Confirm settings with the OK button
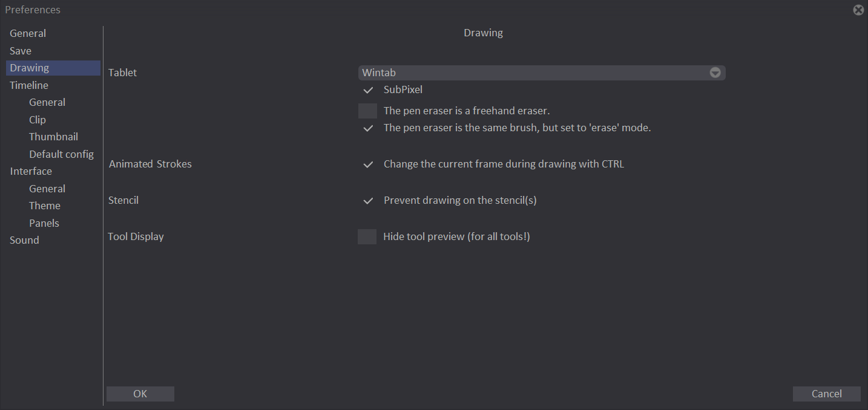This screenshot has width=868, height=410. pos(140,393)
